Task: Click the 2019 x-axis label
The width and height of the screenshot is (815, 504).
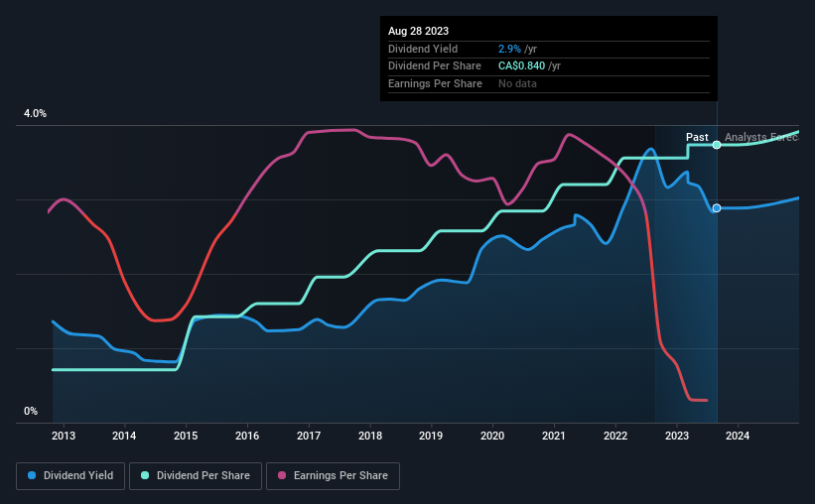Action: pyautogui.click(x=431, y=436)
